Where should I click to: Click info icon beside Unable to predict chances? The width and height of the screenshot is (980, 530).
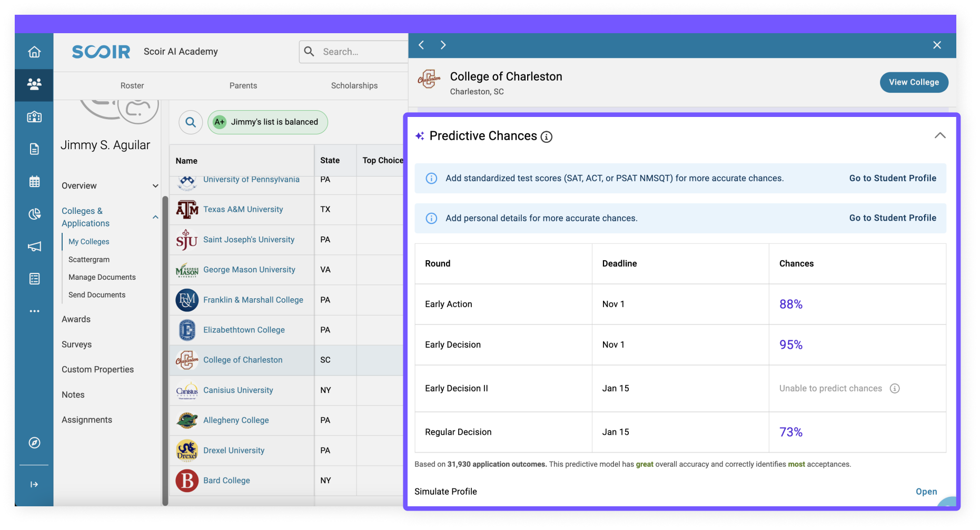coord(894,388)
